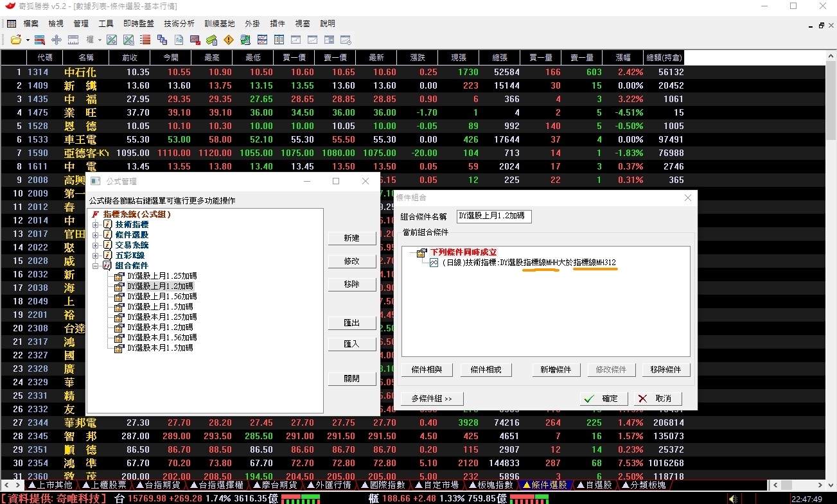Image resolution: width=837 pixels, height=504 pixels.
Task: Click the four-way move arrows toolbar icon
Action: 57,40
